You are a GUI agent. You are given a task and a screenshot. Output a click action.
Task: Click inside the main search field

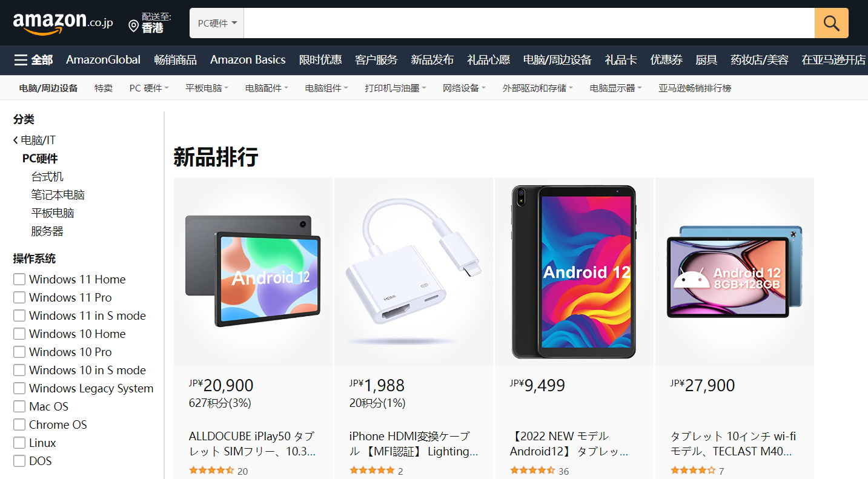529,23
